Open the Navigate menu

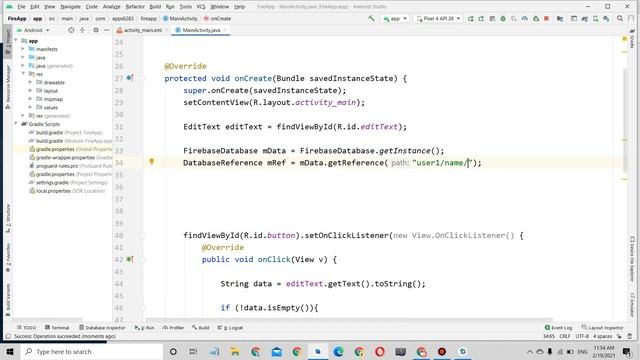(x=70, y=7)
